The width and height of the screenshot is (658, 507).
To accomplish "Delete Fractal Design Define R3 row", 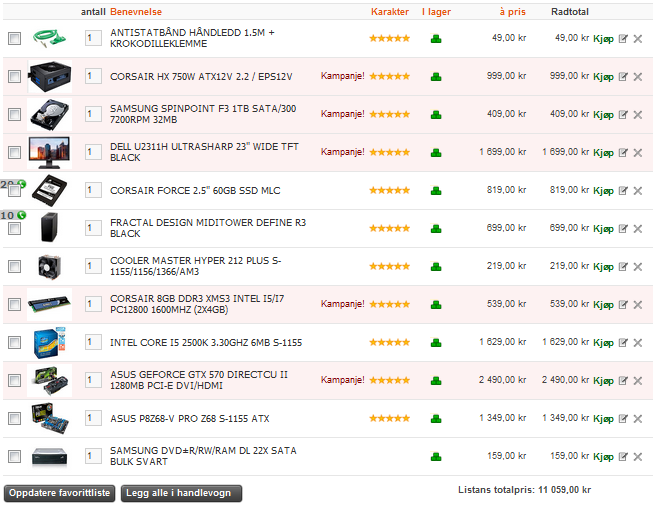I will click(638, 228).
